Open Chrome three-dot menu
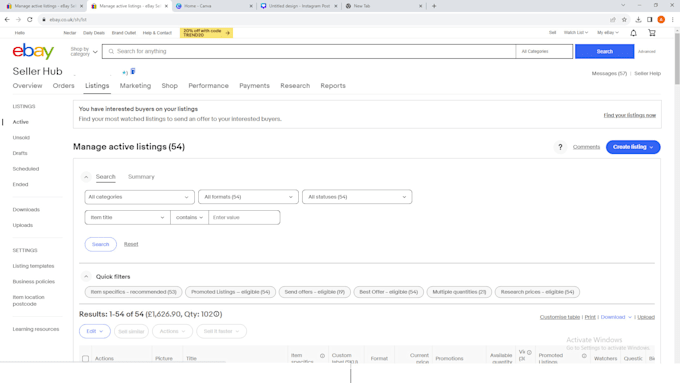 [673, 20]
